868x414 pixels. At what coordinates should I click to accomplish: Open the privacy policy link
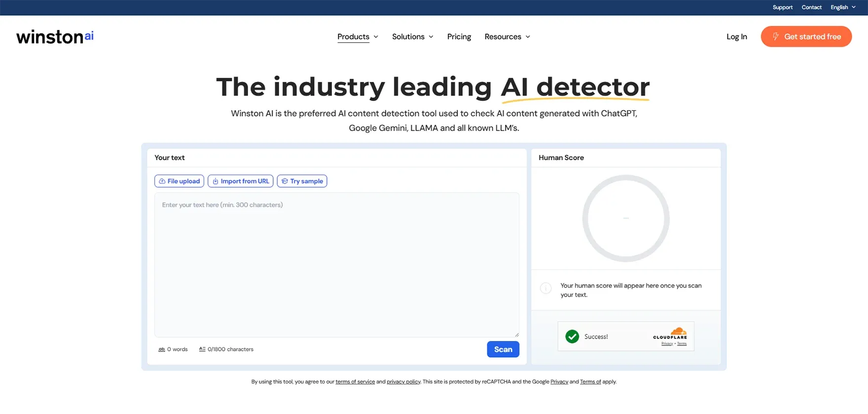[x=403, y=382]
